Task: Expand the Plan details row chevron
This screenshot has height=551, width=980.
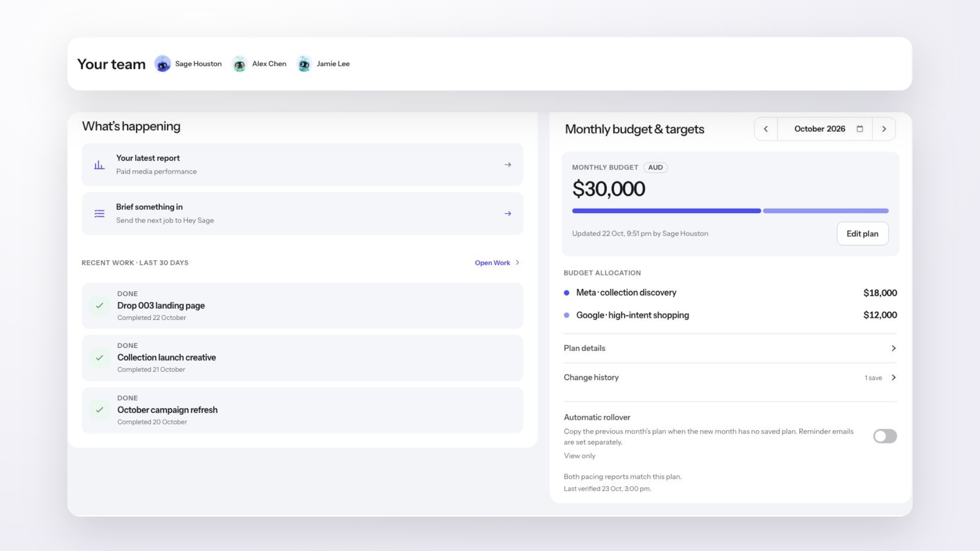Action: tap(893, 348)
